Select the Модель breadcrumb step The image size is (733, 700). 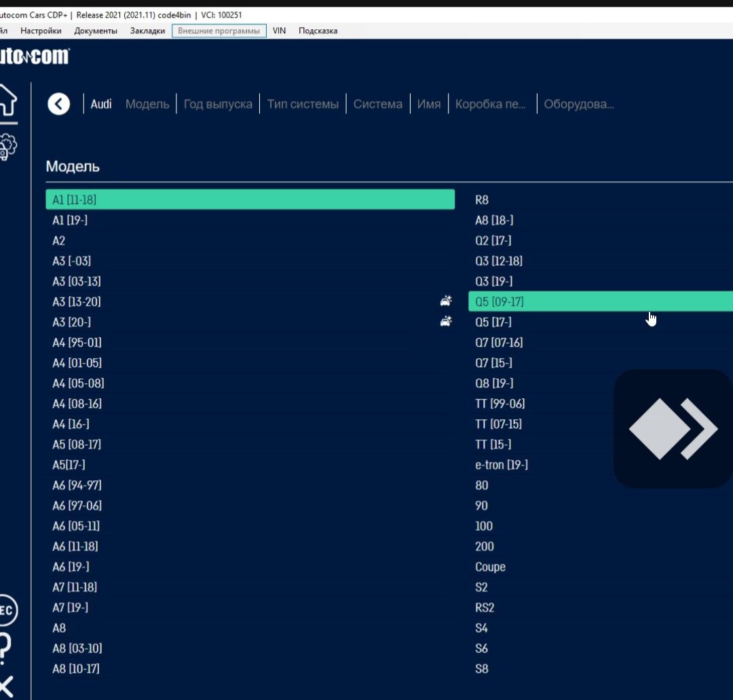(x=147, y=104)
